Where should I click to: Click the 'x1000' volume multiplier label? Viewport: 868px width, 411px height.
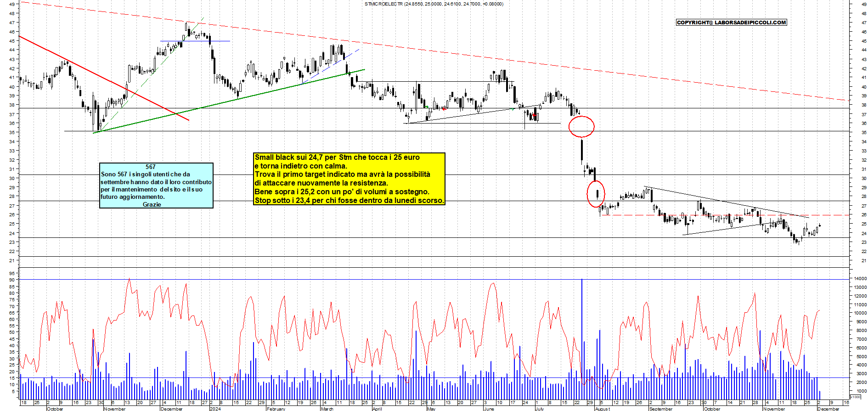(x=856, y=397)
